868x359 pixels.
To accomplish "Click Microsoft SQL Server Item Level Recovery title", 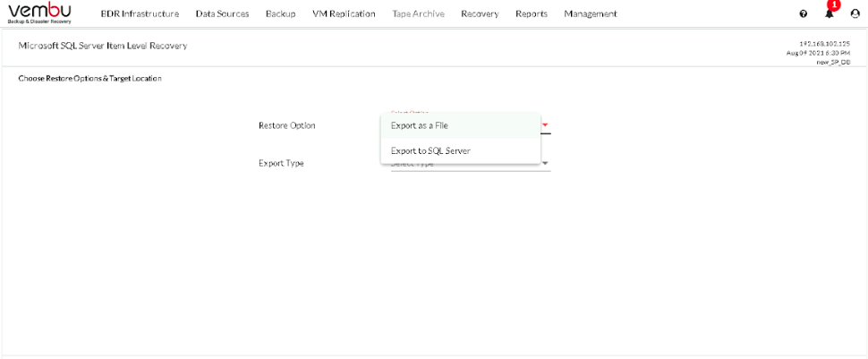I will click(x=103, y=46).
